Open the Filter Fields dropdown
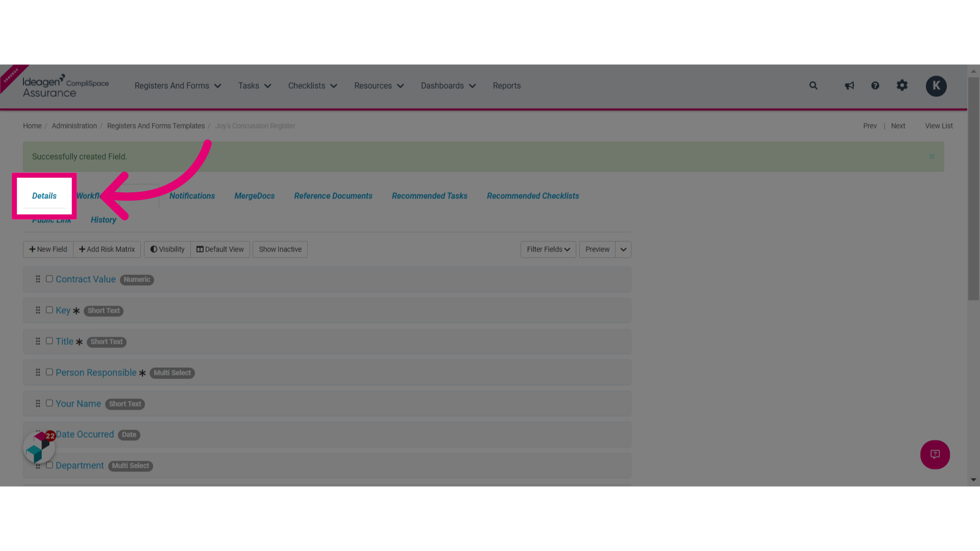980x551 pixels. click(x=548, y=249)
